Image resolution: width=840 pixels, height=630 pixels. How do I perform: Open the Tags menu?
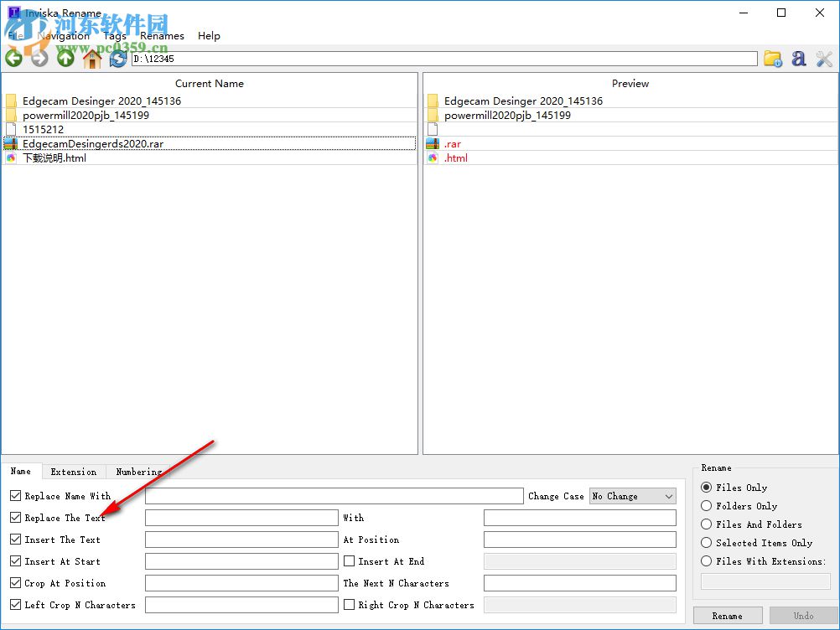click(x=115, y=36)
